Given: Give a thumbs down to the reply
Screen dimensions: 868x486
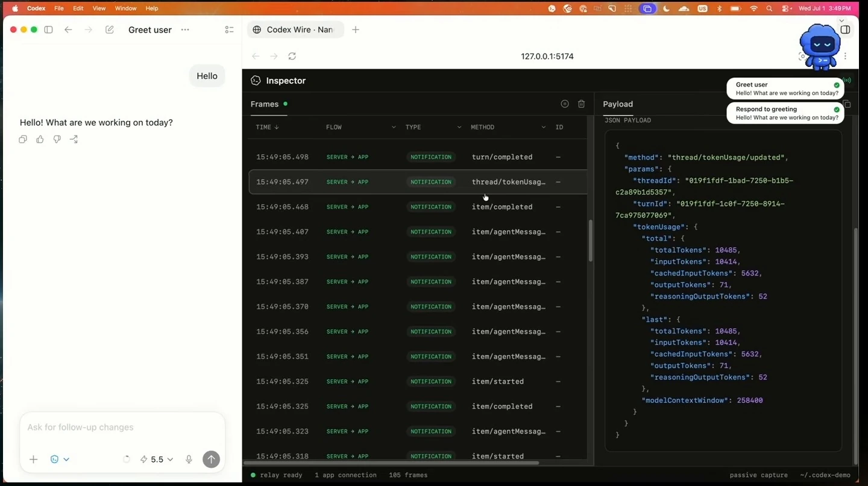Looking at the screenshot, I should (57, 139).
